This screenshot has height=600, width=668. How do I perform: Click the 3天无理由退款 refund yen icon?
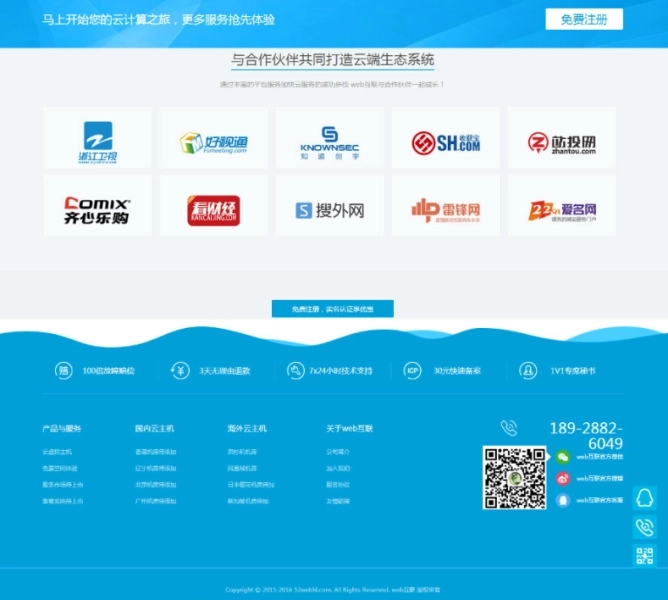point(180,370)
